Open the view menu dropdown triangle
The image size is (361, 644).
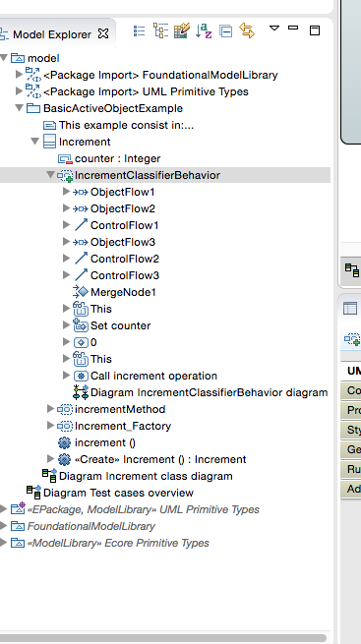tap(274, 29)
